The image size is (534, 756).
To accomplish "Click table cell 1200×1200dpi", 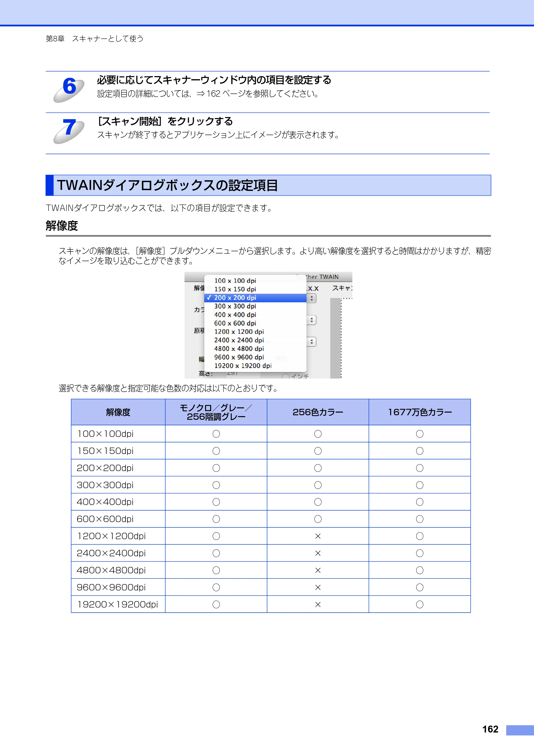I will pos(118,536).
